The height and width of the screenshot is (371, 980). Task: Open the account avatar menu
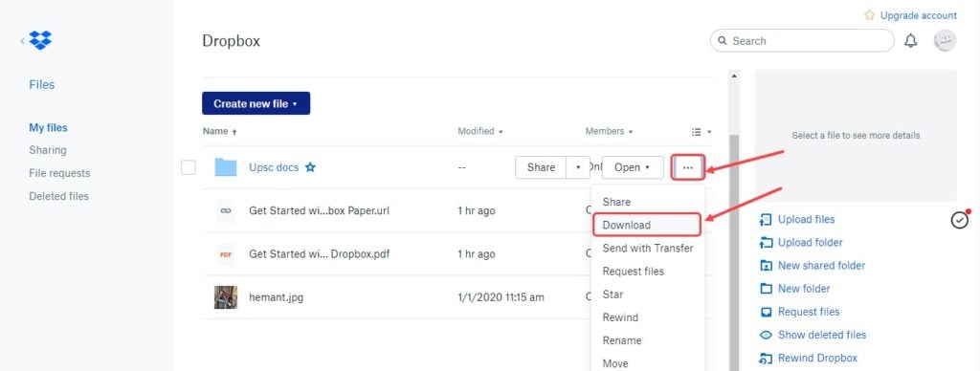(x=945, y=40)
